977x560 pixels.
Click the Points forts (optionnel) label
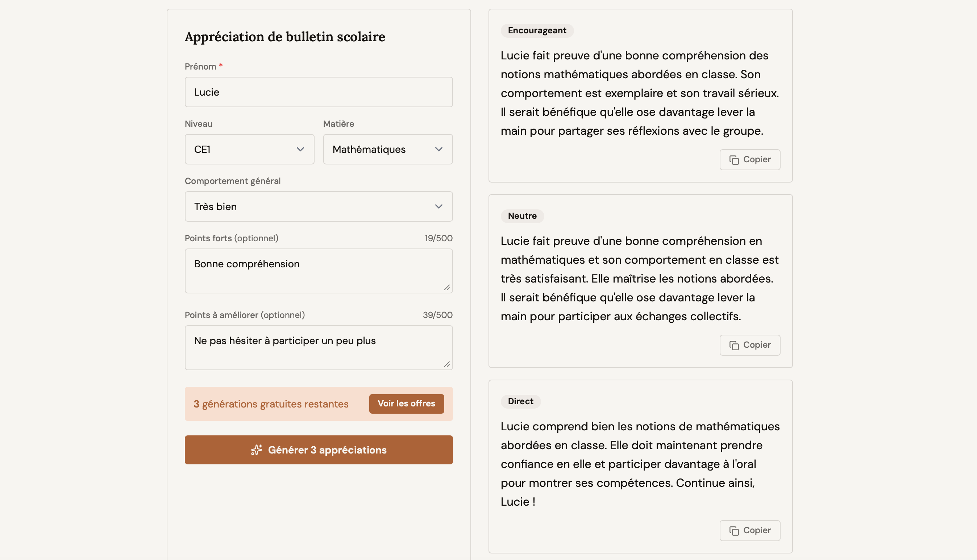[231, 238]
